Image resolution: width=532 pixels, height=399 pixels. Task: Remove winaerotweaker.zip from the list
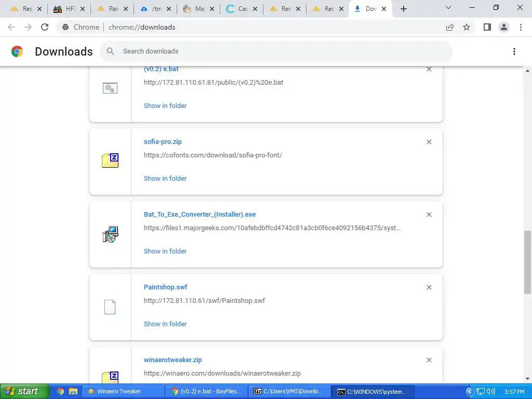pyautogui.click(x=429, y=360)
